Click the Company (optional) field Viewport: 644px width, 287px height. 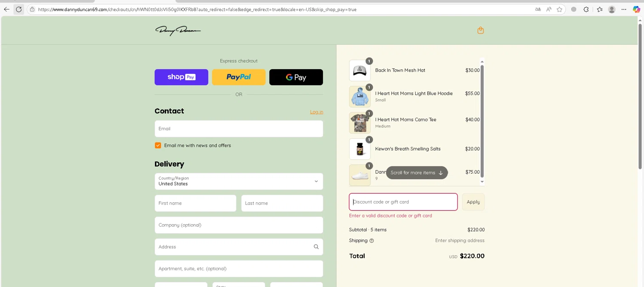[239, 225]
